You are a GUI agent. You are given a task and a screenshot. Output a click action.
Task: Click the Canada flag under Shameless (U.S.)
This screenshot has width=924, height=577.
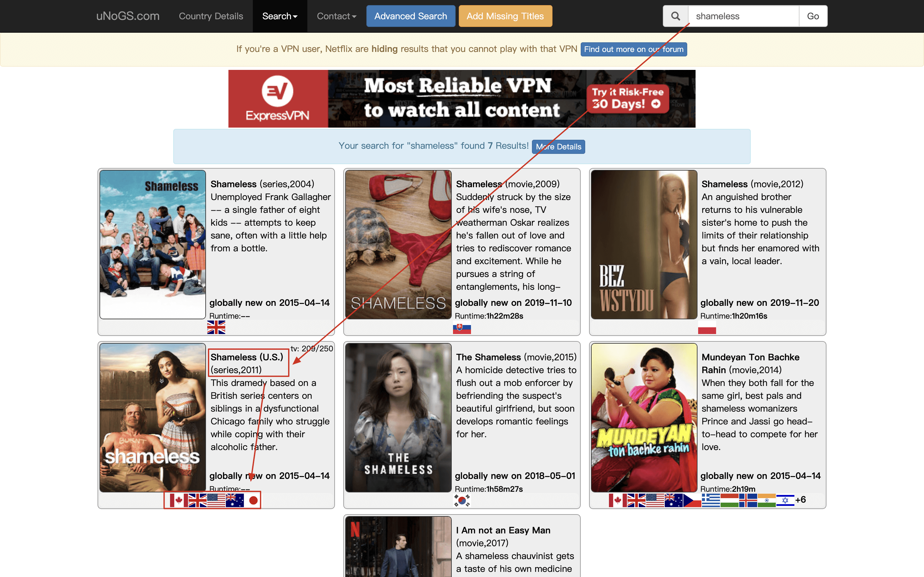coord(179,500)
